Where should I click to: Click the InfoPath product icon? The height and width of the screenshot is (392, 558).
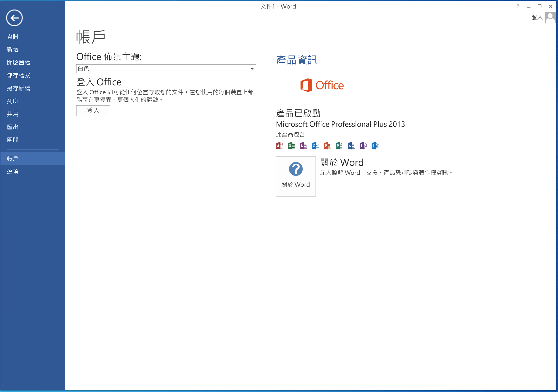pyautogui.click(x=363, y=146)
